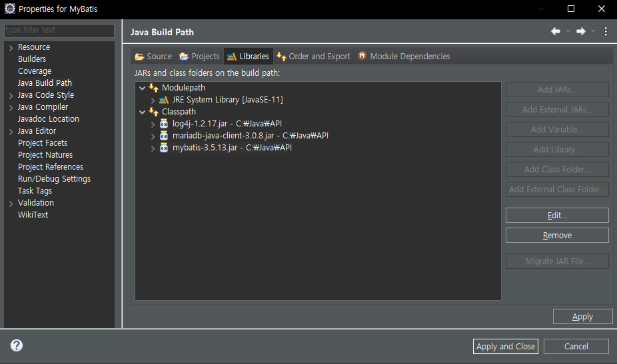Click Add External Class Folder... button
The image size is (617, 364).
(557, 190)
